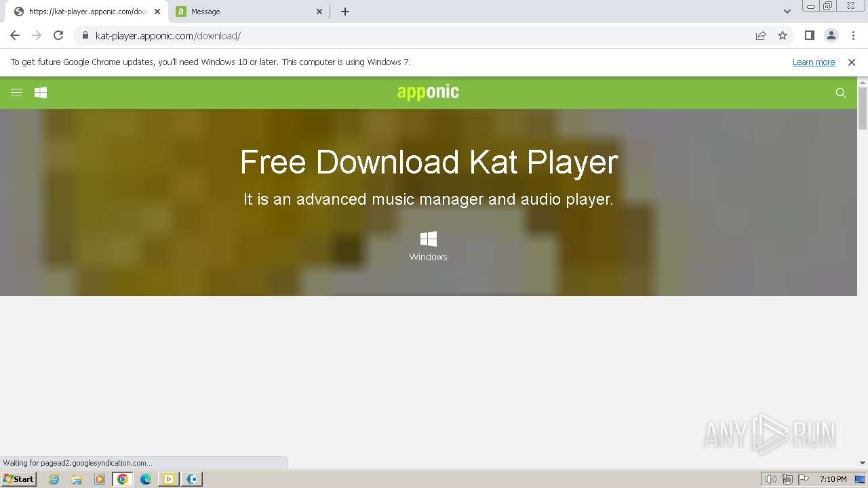Reload the current page
The height and width of the screenshot is (488, 868).
pyautogui.click(x=58, y=36)
